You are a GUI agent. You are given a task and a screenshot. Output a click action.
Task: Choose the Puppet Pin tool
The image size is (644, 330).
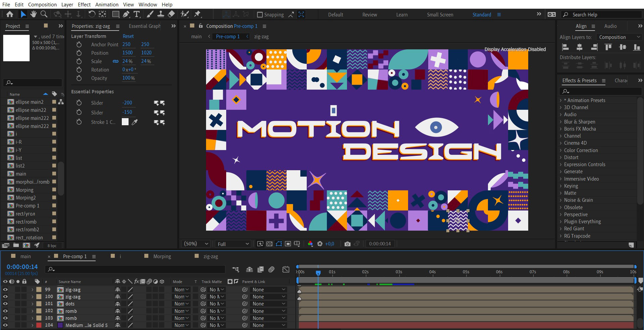tap(197, 14)
